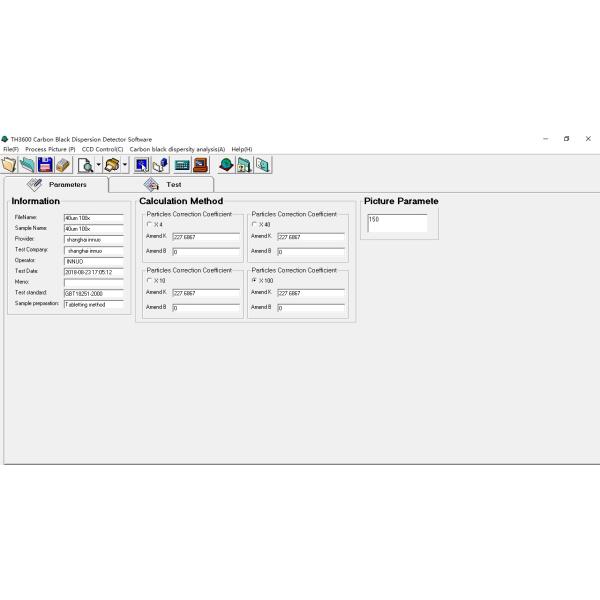Click the empty Memo field
The height and width of the screenshot is (600, 600).
[x=93, y=282]
